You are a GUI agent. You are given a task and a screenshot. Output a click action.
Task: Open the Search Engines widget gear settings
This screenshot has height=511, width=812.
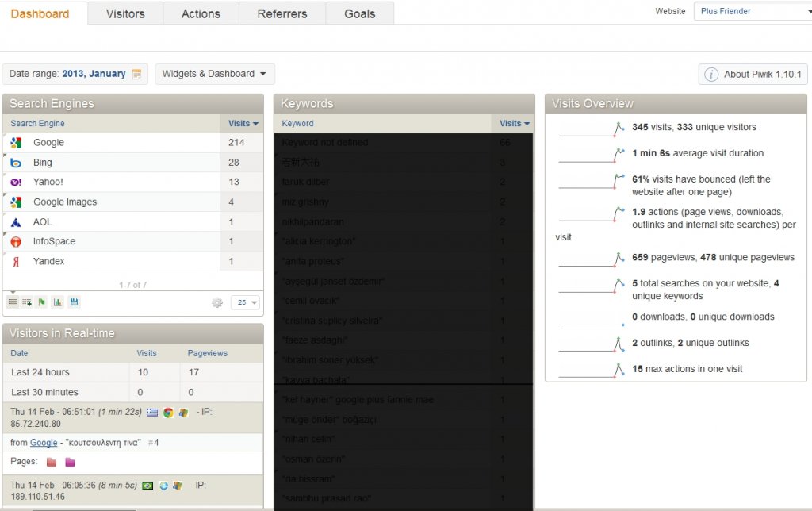217,302
